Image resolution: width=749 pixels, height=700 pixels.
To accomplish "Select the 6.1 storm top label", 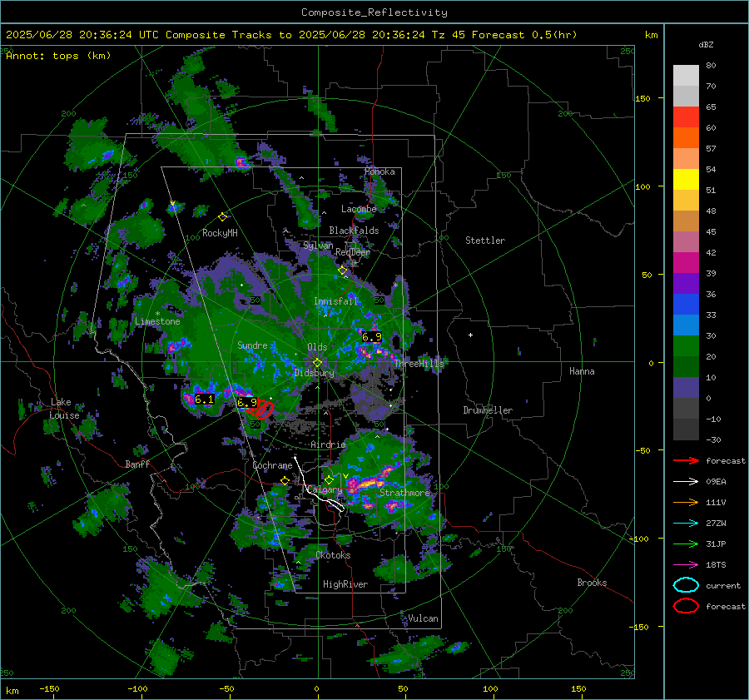I will click(x=204, y=399).
